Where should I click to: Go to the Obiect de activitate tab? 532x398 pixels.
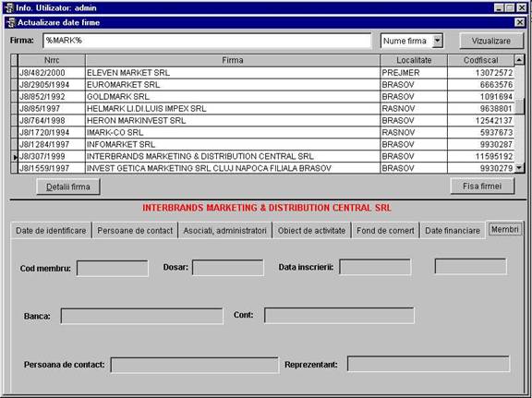tap(311, 231)
